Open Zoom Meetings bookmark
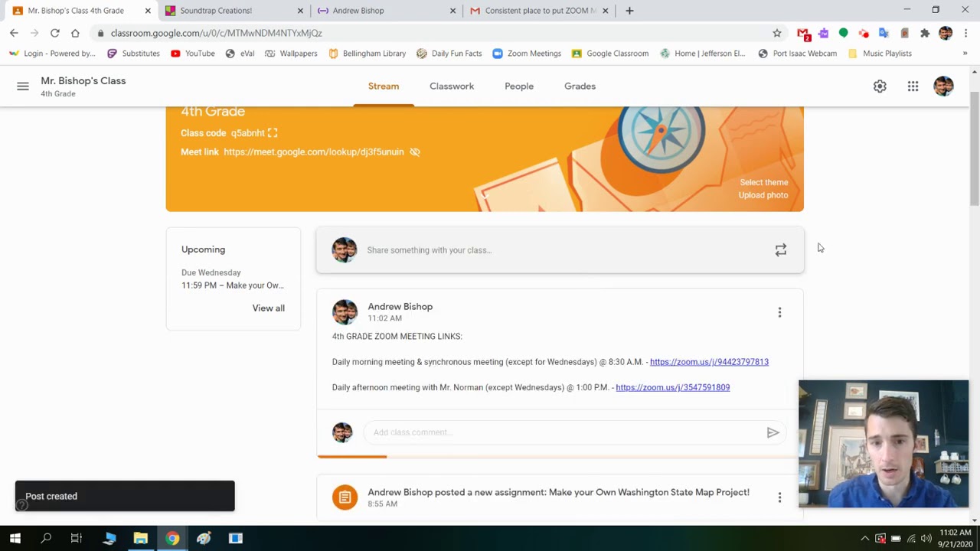This screenshot has width=980, height=551. pyautogui.click(x=527, y=54)
